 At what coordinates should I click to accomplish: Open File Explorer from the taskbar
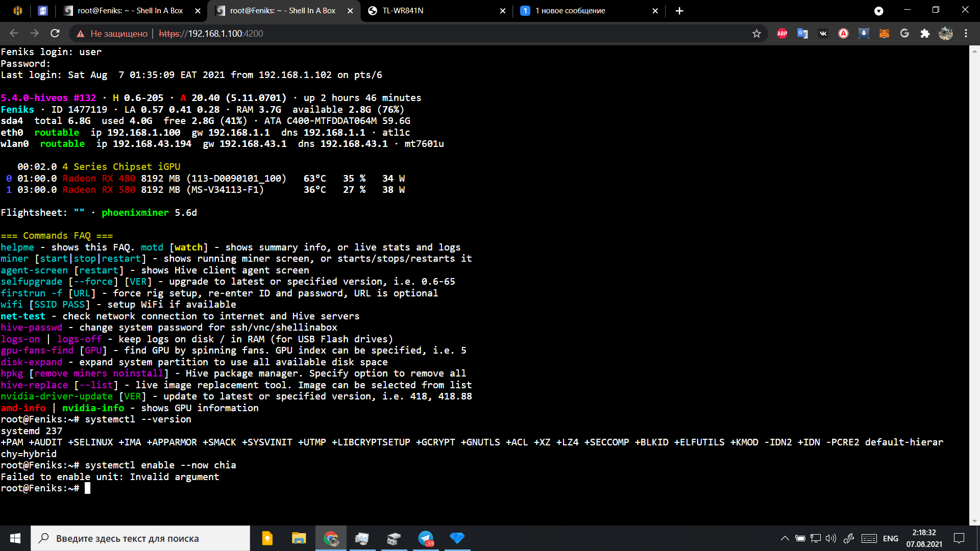[x=299, y=538]
